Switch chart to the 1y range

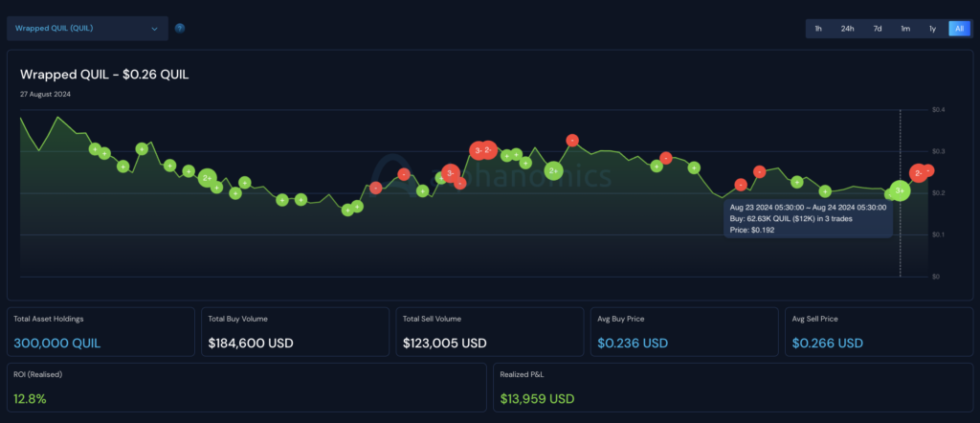coord(932,29)
